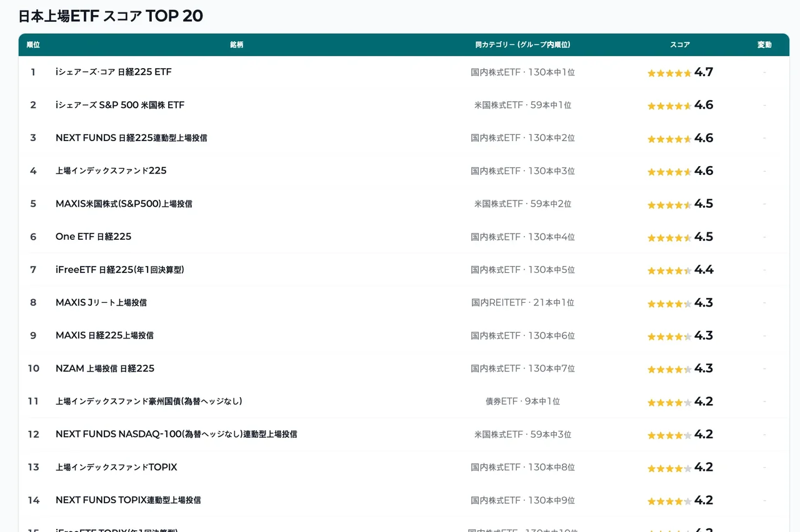The width and height of the screenshot is (800, 532).
Task: Click star rating in MAXIS米国株式 row
Action: click(669, 205)
